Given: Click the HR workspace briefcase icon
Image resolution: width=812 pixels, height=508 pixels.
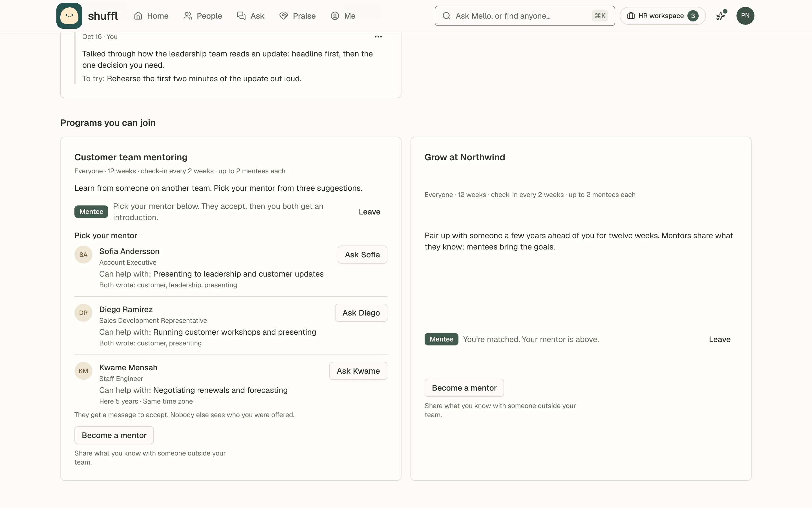Looking at the screenshot, I should (631, 16).
